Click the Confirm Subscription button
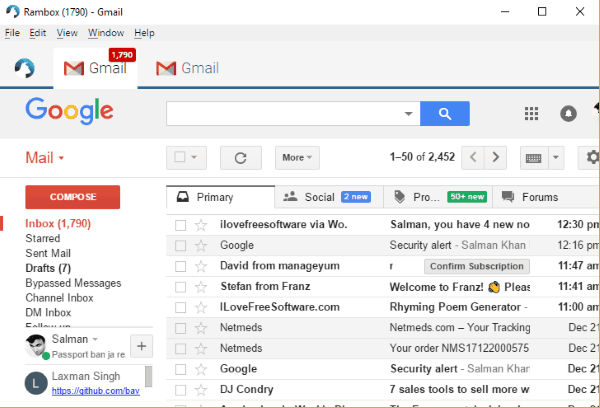Screen dimensions: 600x408 pyautogui.click(x=477, y=266)
